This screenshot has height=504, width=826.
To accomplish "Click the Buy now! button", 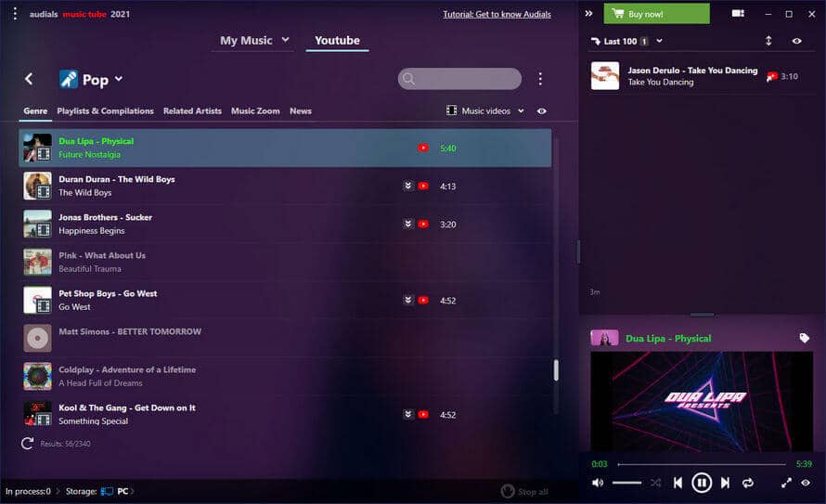I will pos(656,14).
